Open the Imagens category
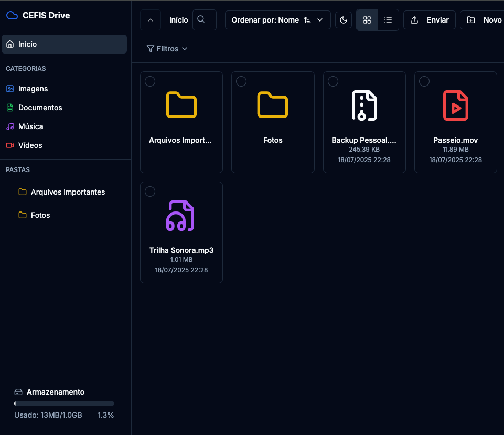The width and height of the screenshot is (504, 435). 33,89
